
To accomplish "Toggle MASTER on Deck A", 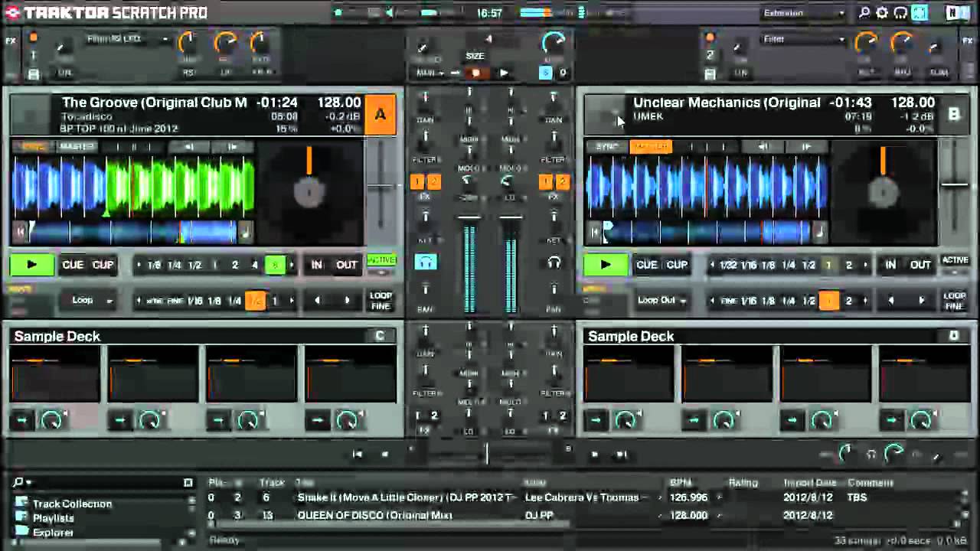I will [x=76, y=146].
